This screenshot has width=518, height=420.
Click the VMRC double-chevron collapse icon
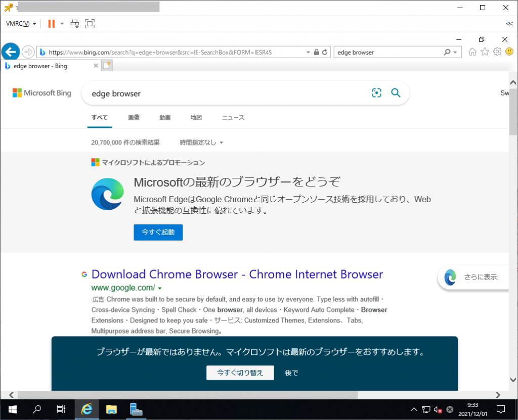tap(509, 23)
